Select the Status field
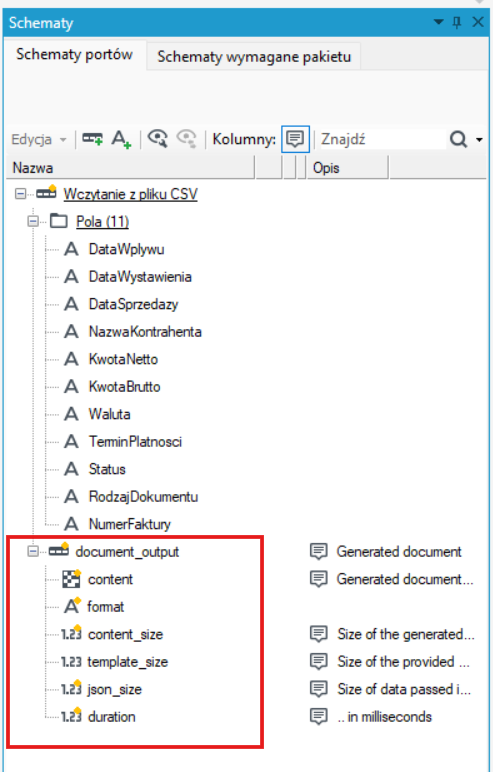The height and width of the screenshot is (772, 493). click(x=107, y=469)
